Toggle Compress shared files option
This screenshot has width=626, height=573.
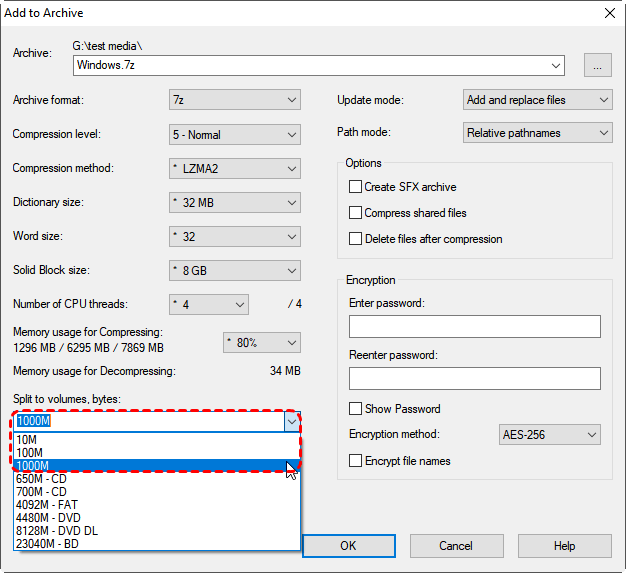(355, 213)
